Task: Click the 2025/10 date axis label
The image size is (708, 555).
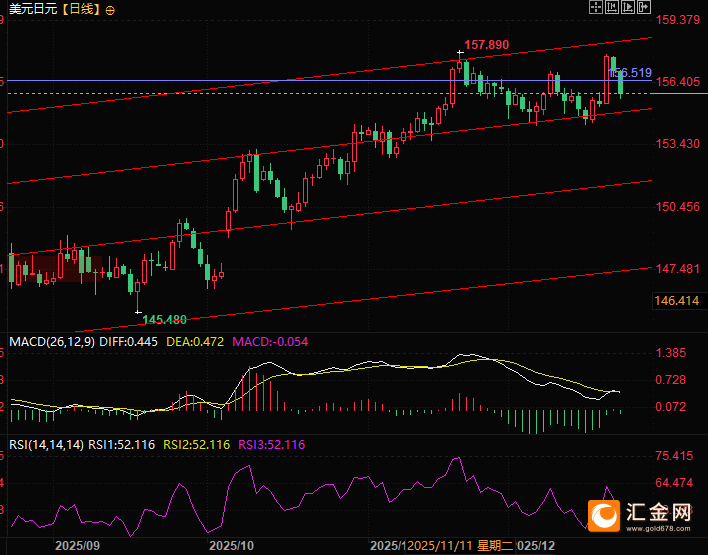Action: pyautogui.click(x=232, y=546)
